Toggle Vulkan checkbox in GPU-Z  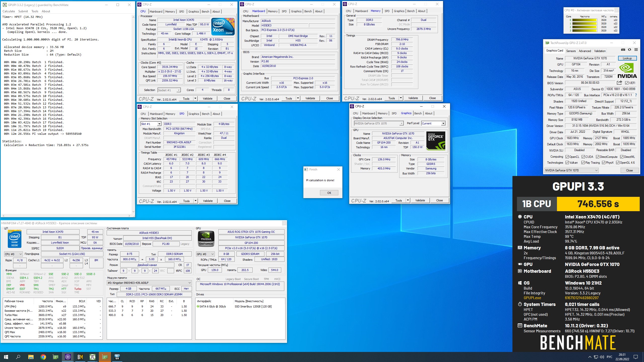tap(567, 163)
